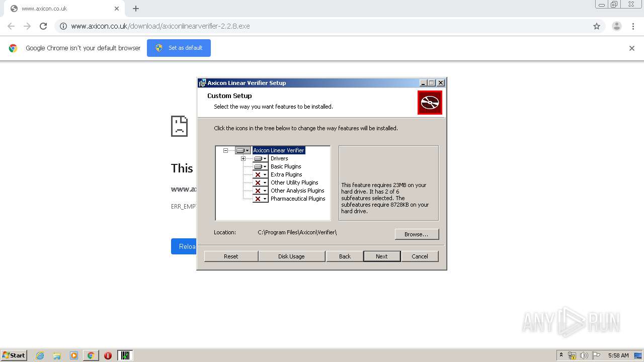Open network status tray icon
Image resolution: width=644 pixels, height=362 pixels.
pos(572,355)
